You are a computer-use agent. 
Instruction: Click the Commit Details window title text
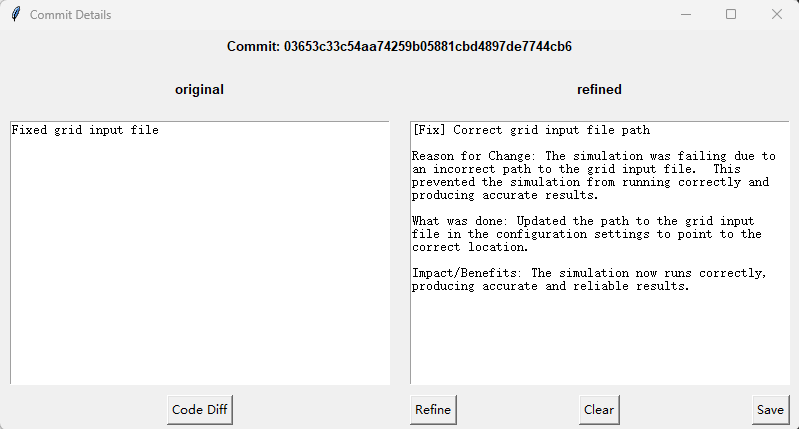tap(70, 15)
